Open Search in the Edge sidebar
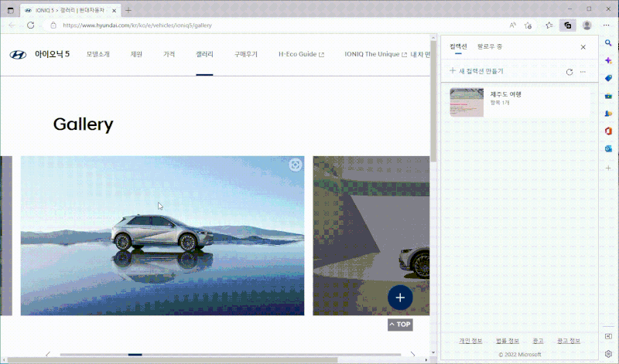This screenshot has width=619, height=364. point(608,43)
